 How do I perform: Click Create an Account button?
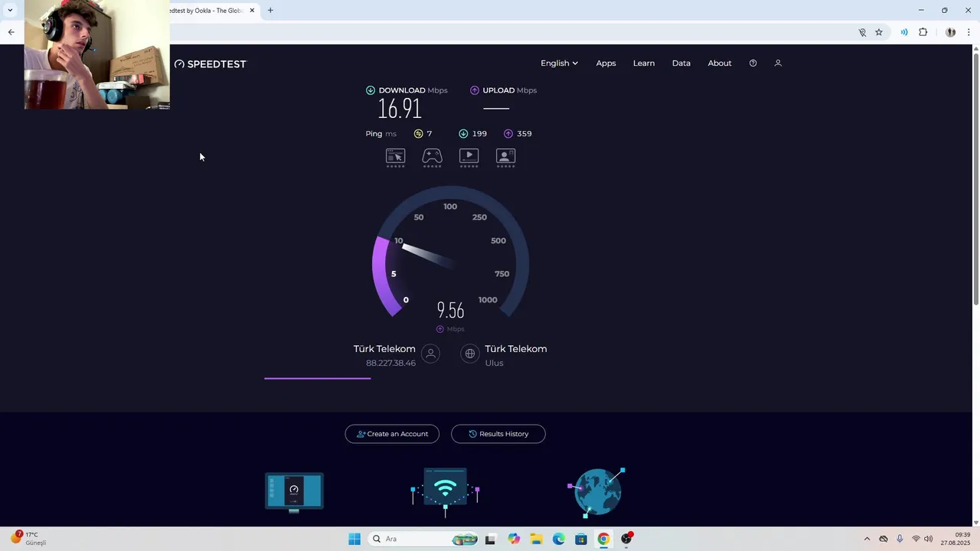[x=392, y=434]
